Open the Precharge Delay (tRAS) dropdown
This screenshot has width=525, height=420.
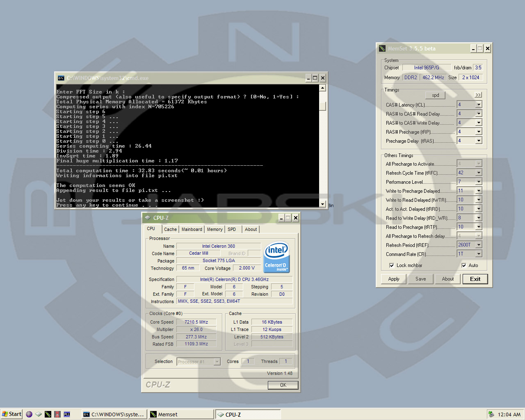[x=479, y=141]
